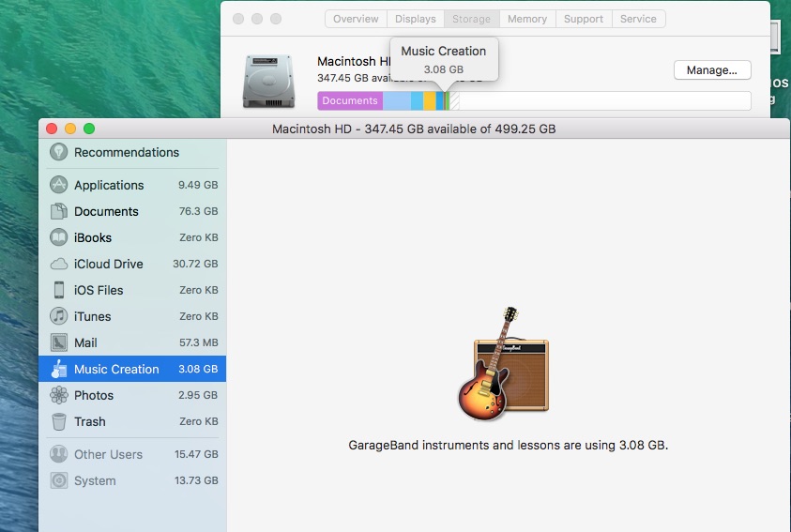Screen dimensions: 791x532
Task: Click the Recommendations lightbulb icon
Action: tap(58, 152)
